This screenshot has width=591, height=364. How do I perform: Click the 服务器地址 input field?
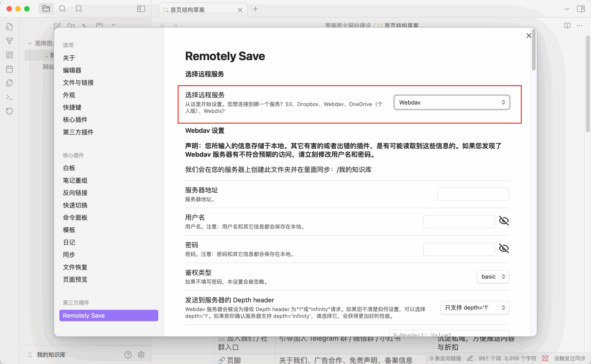pos(473,194)
